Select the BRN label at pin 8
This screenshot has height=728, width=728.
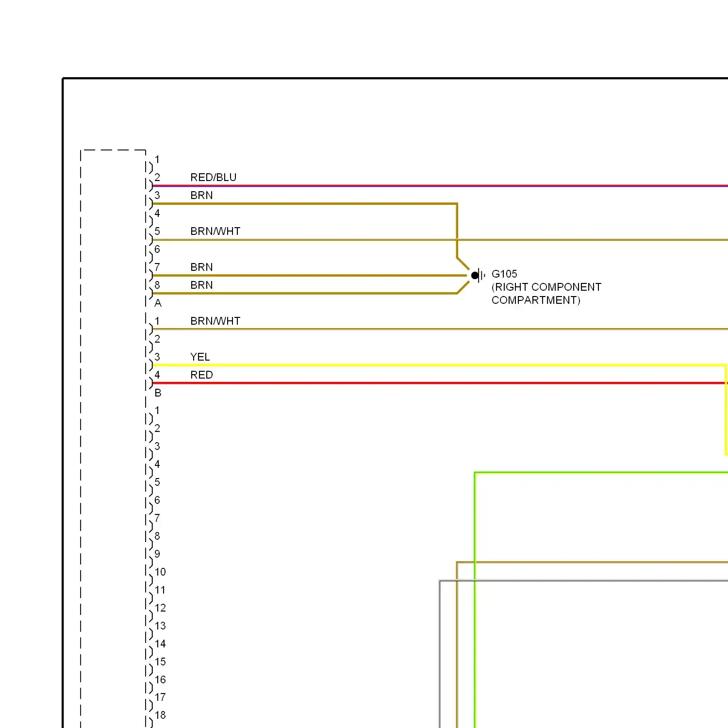click(x=201, y=285)
